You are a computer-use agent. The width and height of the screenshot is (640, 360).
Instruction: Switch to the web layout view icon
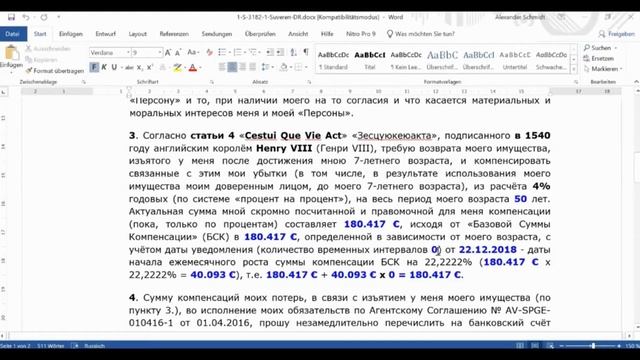click(x=550, y=346)
